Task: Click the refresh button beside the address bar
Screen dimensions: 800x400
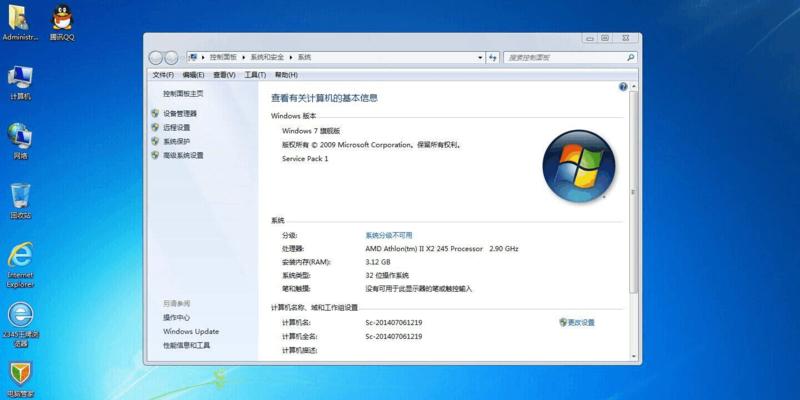Action: [492, 58]
